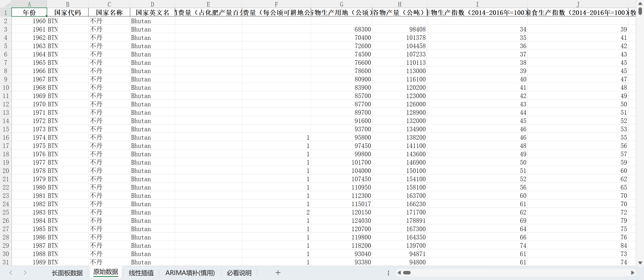Click the 国家名称 header cell

click(x=109, y=12)
